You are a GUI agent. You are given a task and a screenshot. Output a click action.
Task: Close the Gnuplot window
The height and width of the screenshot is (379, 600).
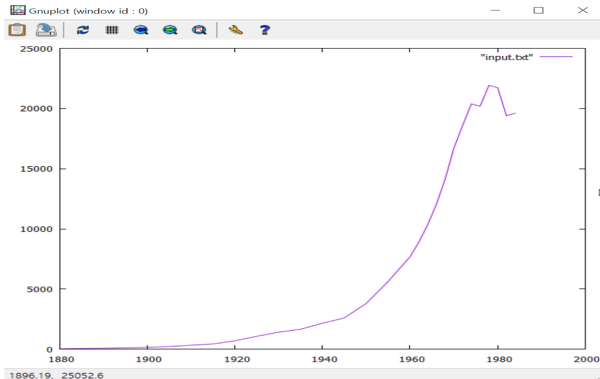coord(583,10)
